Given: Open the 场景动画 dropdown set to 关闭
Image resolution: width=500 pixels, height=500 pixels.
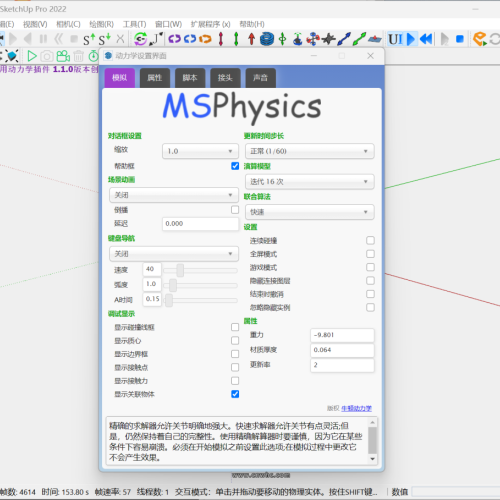Looking at the screenshot, I should [x=174, y=195].
